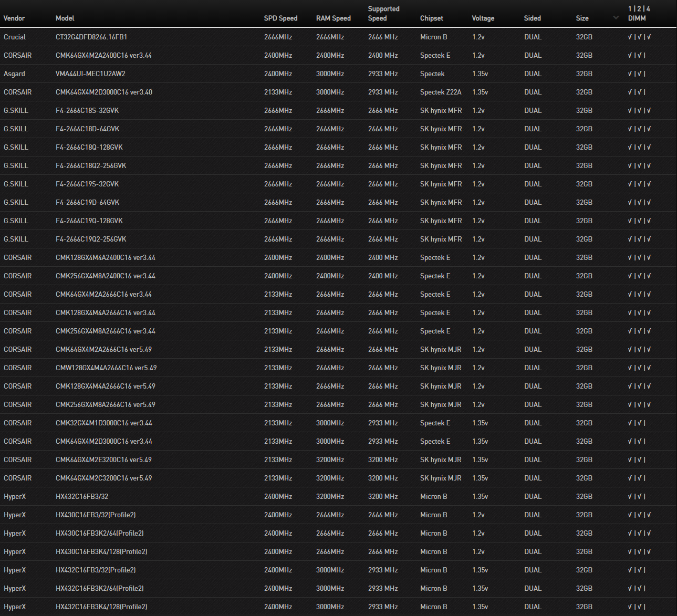Click the Spectek Z22A chipset cell

pos(441,92)
